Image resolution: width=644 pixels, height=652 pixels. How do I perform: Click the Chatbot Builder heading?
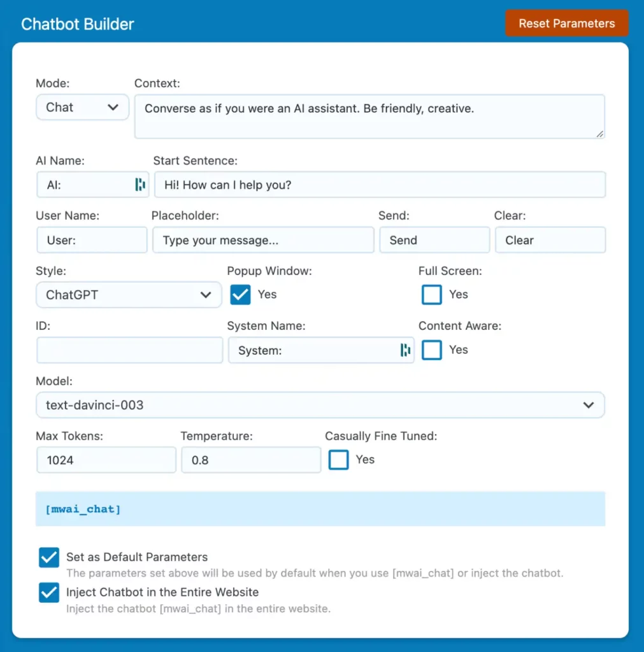point(77,24)
